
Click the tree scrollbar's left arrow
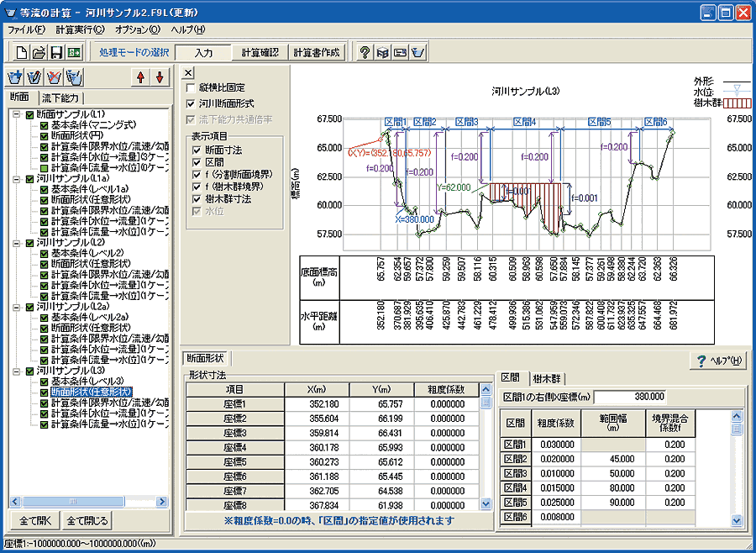[x=15, y=502]
